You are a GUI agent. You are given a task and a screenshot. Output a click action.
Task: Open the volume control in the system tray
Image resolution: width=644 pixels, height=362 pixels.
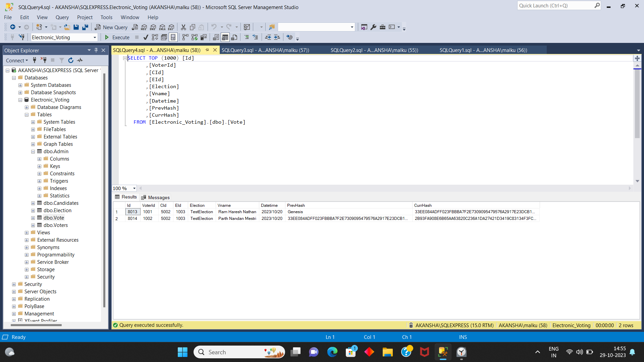point(580,352)
